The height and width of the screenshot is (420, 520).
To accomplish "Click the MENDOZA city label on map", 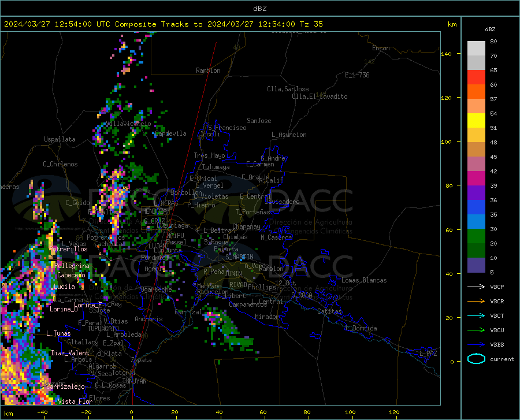I will (154, 211).
